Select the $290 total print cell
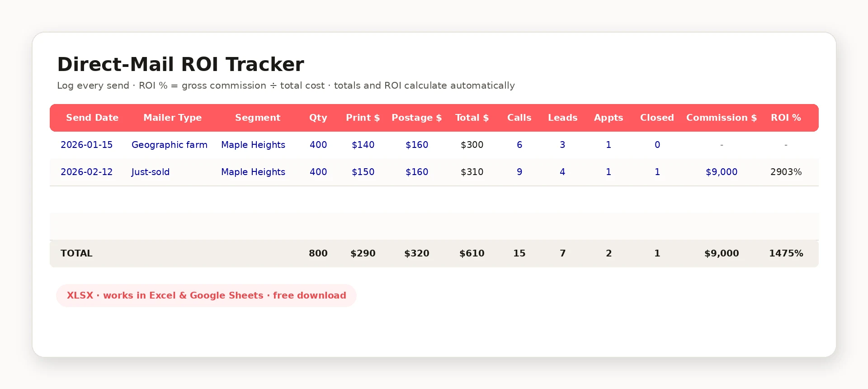Screen dimensions: 868x389 click(x=363, y=253)
